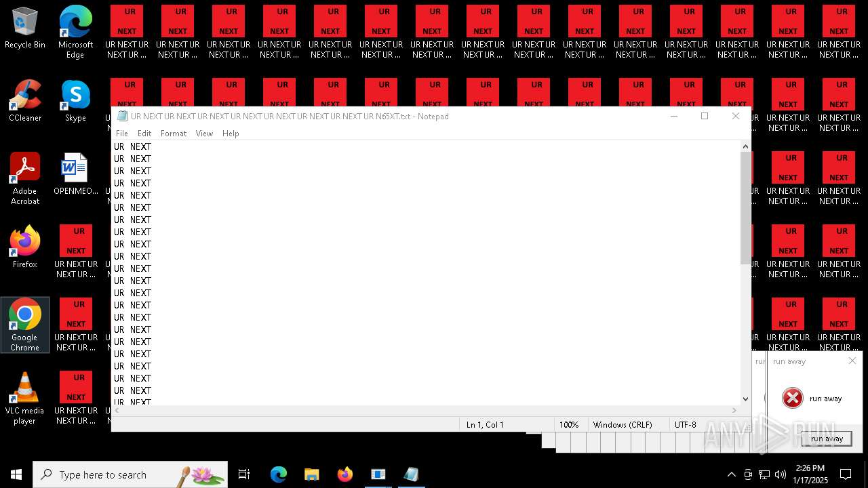The height and width of the screenshot is (488, 868).
Task: Open the OPENMEO Word document icon
Action: pyautogui.click(x=75, y=174)
